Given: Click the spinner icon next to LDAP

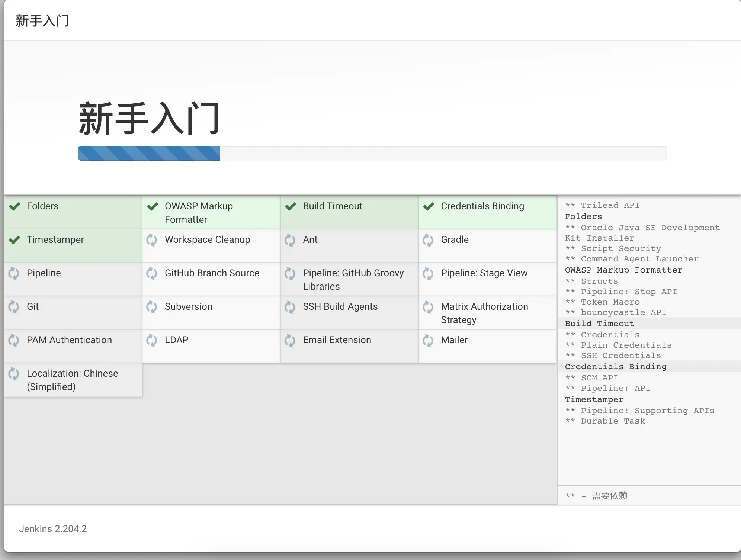Looking at the screenshot, I should (152, 341).
